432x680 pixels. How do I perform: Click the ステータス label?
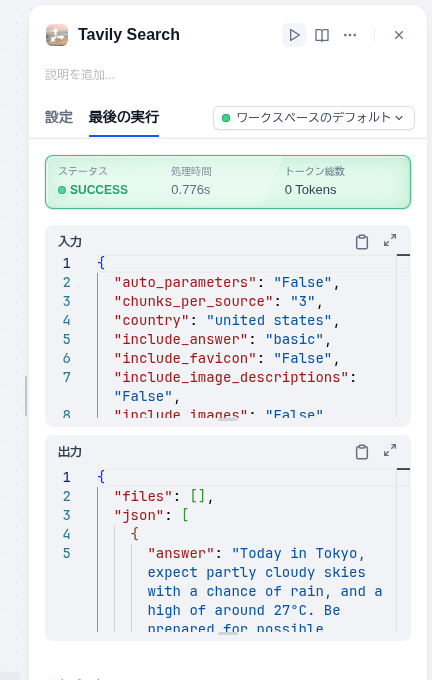(82, 171)
